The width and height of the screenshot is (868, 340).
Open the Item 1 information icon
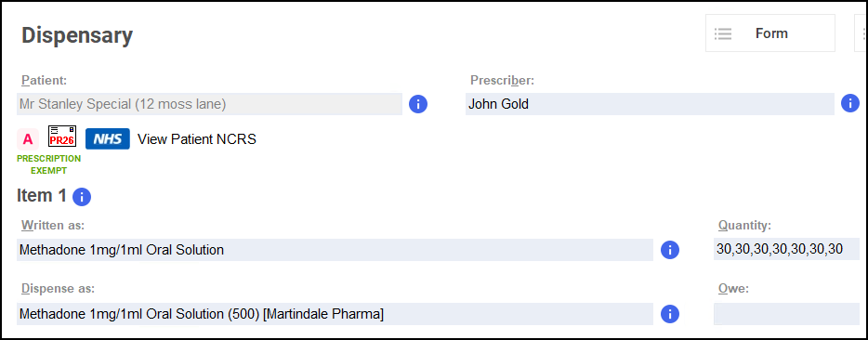click(x=82, y=197)
